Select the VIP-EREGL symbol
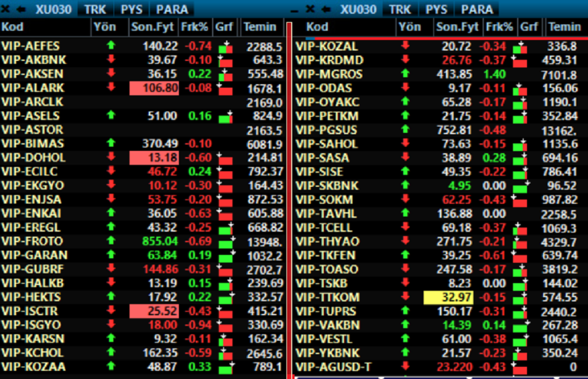This screenshot has width=588, height=379. pyautogui.click(x=31, y=227)
